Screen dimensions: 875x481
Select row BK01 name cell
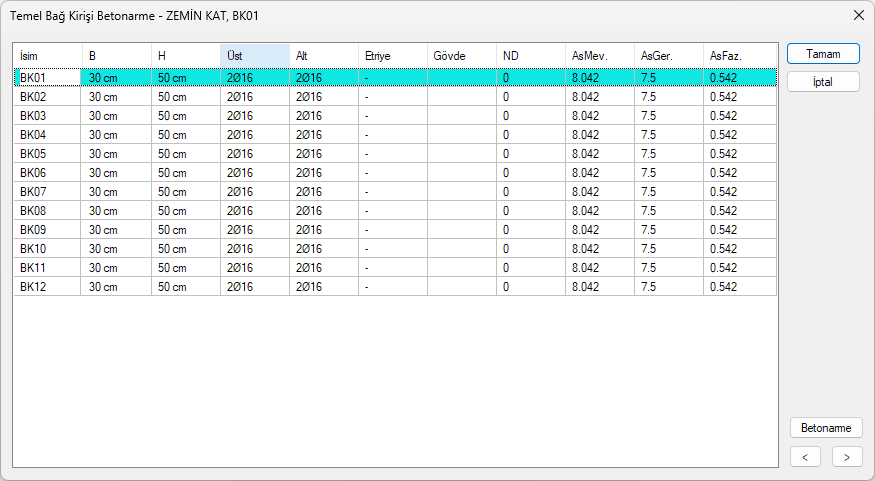(x=47, y=78)
